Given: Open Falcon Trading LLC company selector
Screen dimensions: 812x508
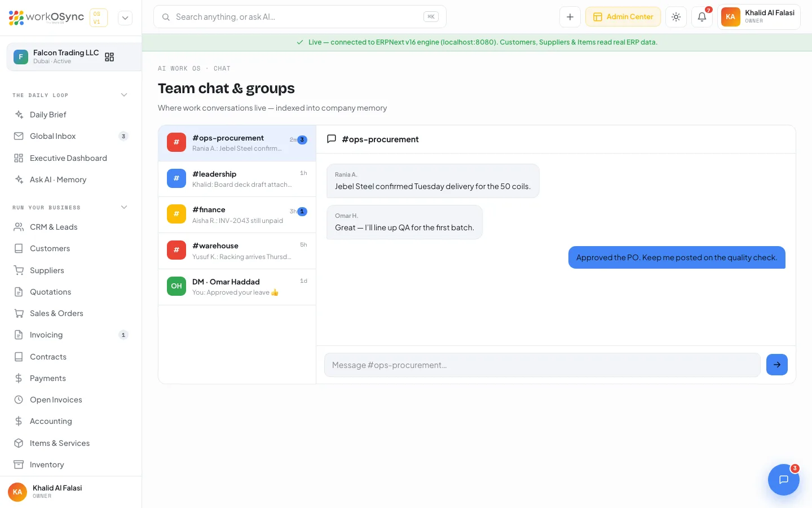Looking at the screenshot, I should click(74, 57).
